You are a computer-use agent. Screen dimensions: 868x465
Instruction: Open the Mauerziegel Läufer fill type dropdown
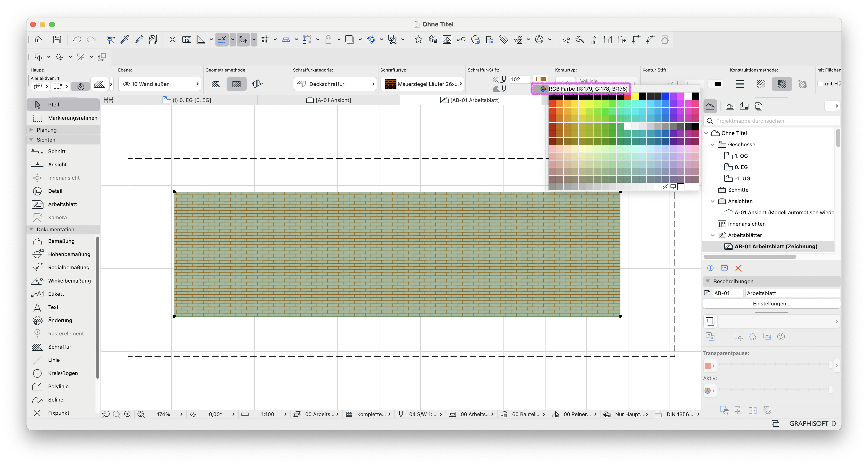tap(423, 84)
